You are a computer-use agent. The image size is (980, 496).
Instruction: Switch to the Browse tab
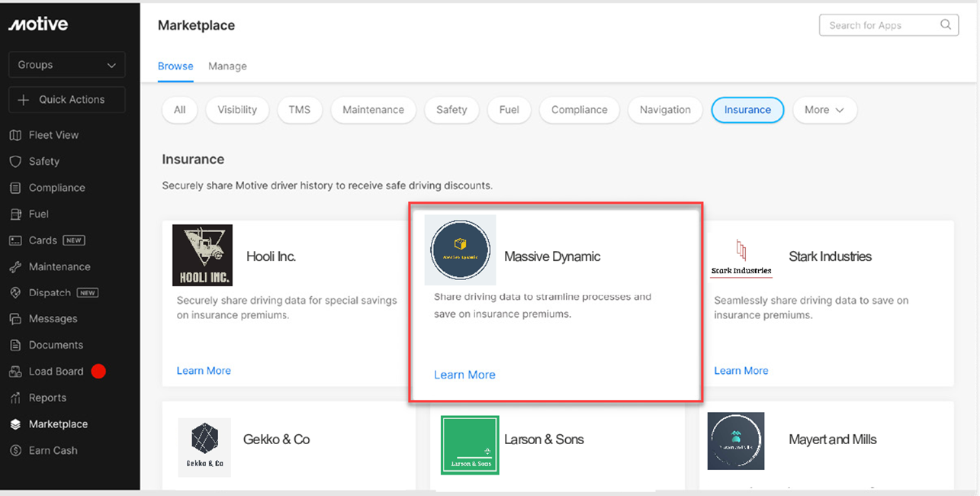[x=175, y=66]
